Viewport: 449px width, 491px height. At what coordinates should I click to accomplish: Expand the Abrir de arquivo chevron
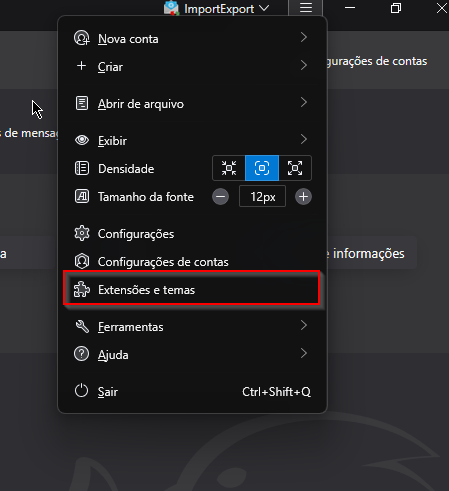[303, 102]
